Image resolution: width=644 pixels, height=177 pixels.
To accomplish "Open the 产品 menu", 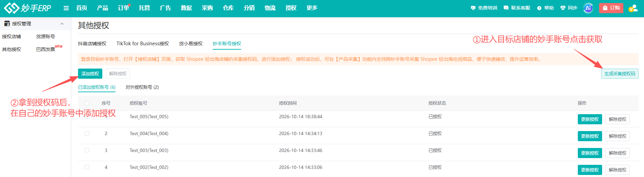I will (103, 8).
